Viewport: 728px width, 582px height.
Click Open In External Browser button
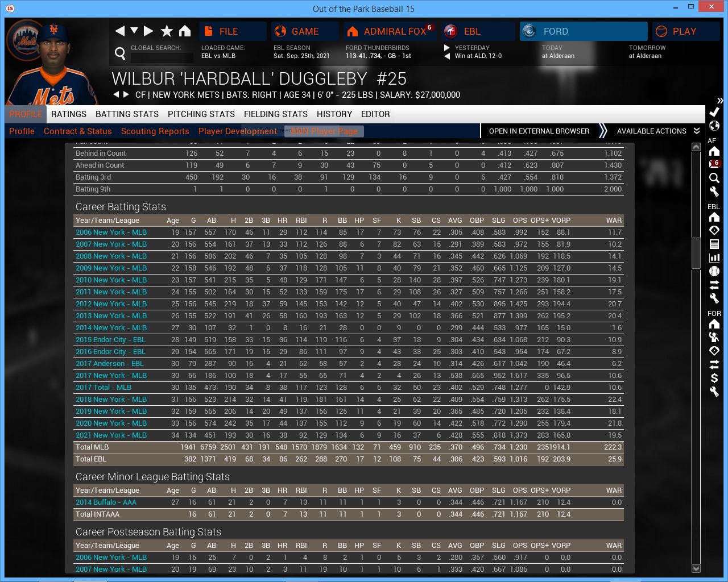click(x=539, y=131)
